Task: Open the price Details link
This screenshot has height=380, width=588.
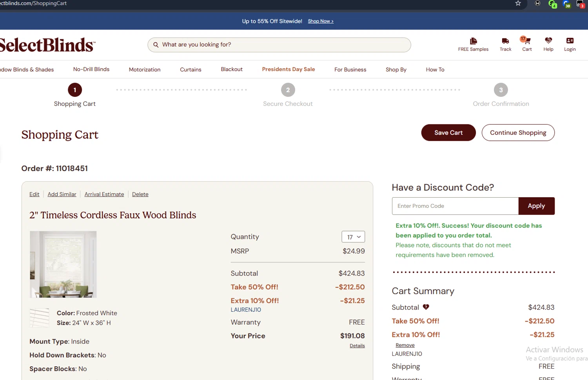Action: (x=357, y=345)
